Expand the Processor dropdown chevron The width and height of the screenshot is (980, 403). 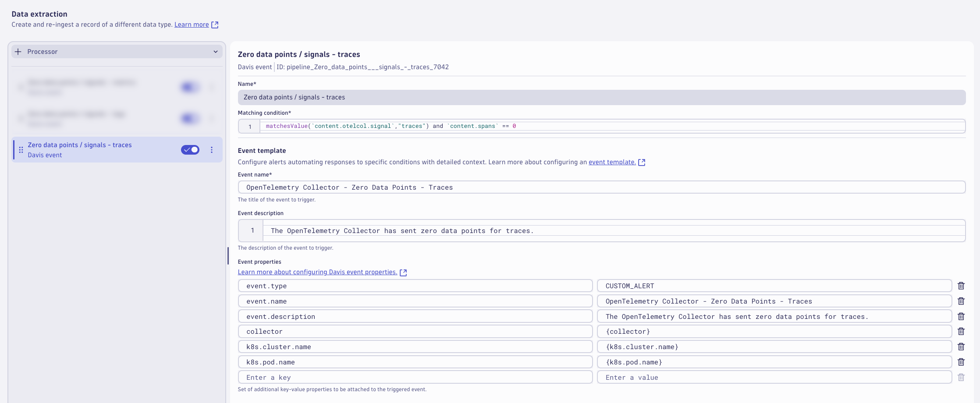216,52
